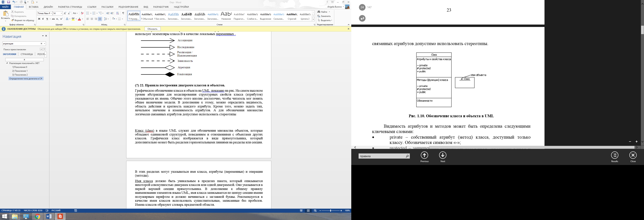Open the Select (Выделить) dropdown

[325, 20]
